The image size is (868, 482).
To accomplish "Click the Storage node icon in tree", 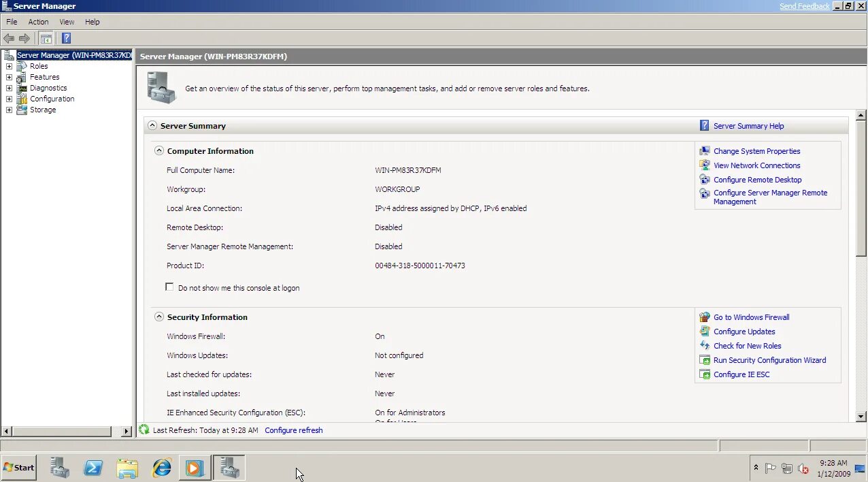I will coord(22,110).
